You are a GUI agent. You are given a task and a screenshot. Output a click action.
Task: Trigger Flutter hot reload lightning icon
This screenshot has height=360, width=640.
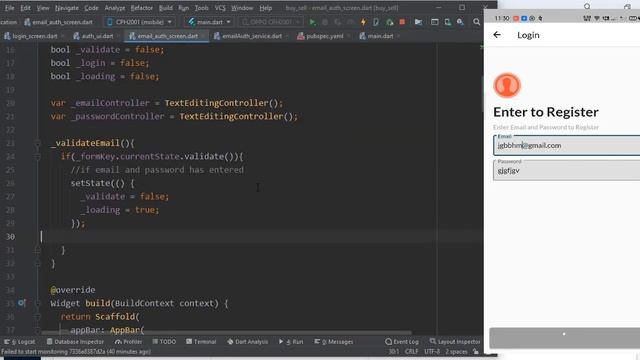tap(363, 22)
